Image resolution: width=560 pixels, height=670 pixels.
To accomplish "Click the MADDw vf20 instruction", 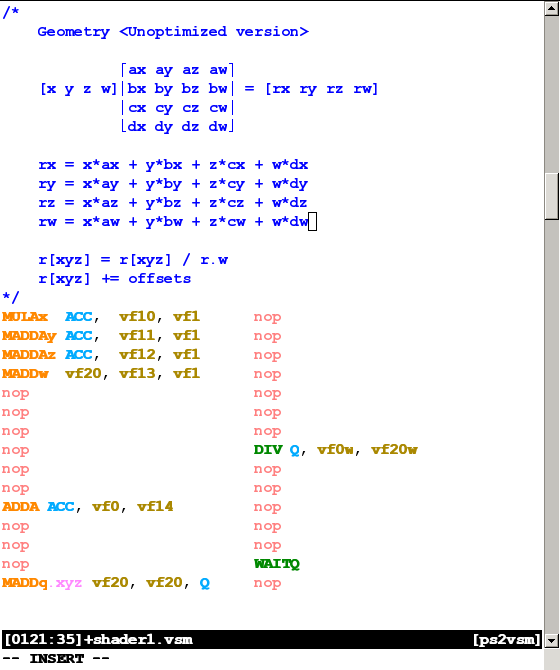I will click(x=101, y=374).
